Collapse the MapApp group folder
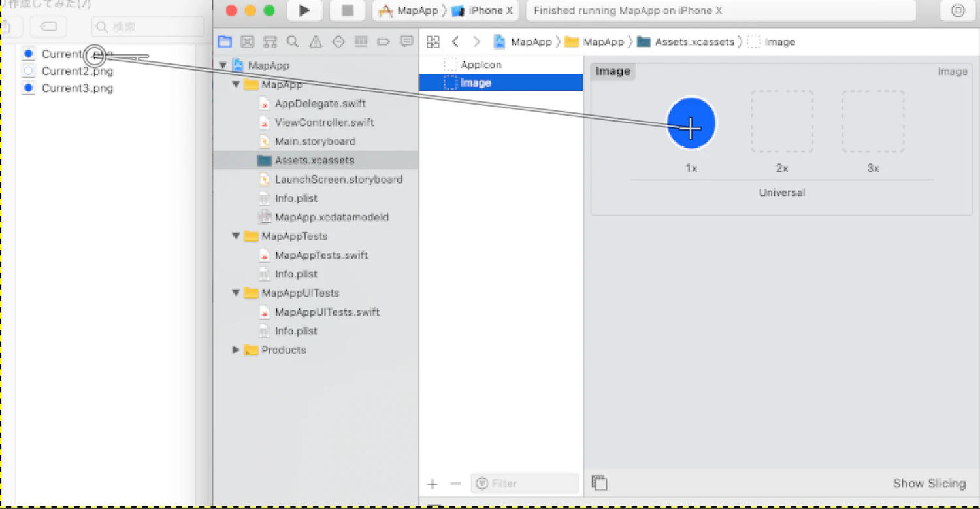The height and width of the screenshot is (509, 980). click(x=236, y=84)
